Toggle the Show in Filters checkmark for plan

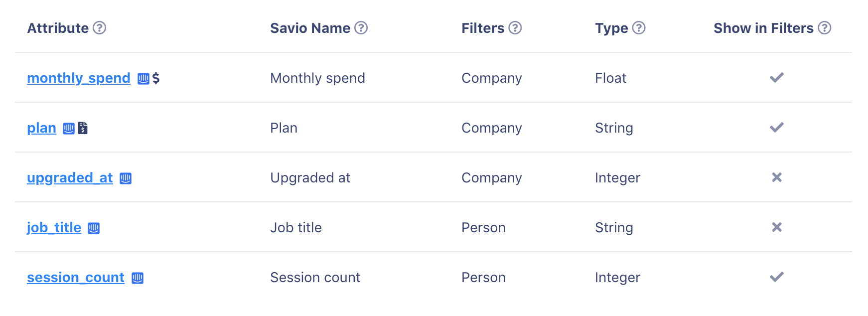coord(777,127)
